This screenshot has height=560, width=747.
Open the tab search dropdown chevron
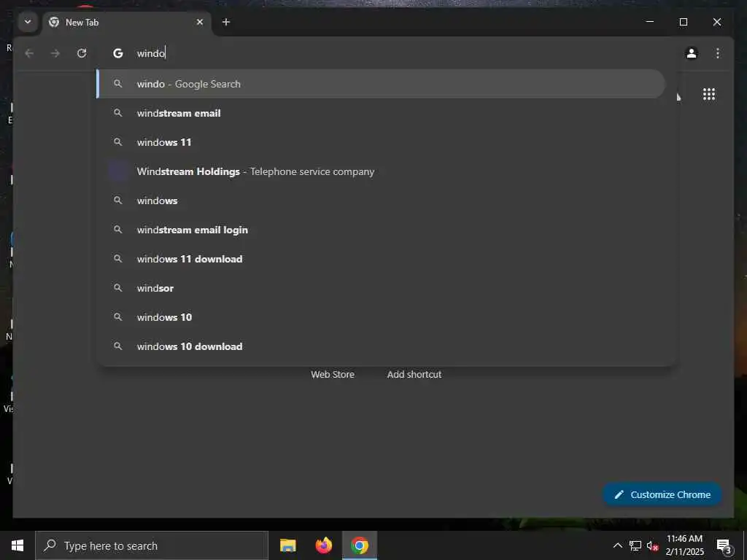(x=28, y=22)
